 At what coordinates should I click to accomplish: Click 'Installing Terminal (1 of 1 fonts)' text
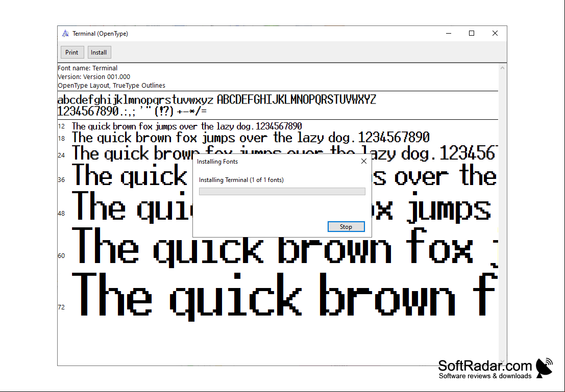[241, 179]
